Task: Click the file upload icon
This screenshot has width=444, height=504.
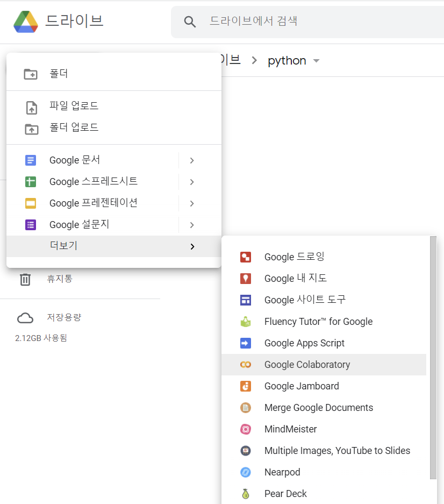Action: pyautogui.click(x=32, y=108)
